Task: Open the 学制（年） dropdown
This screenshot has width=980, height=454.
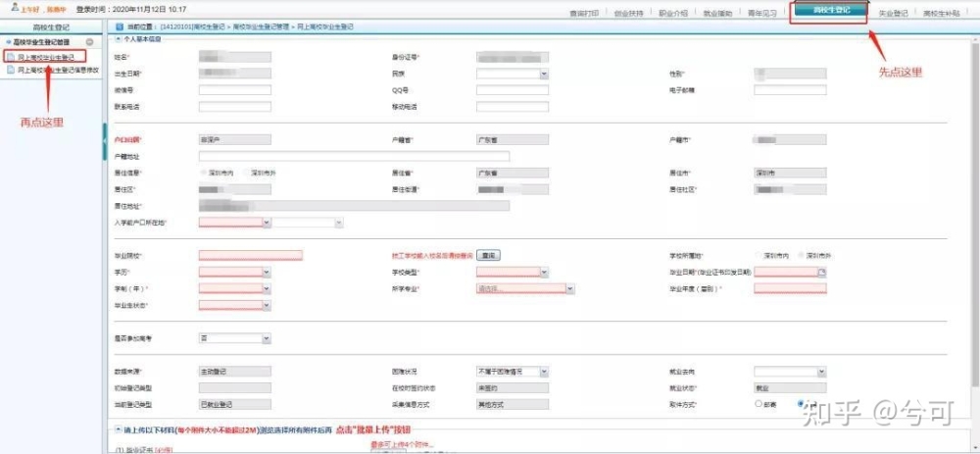Action: coord(267,288)
